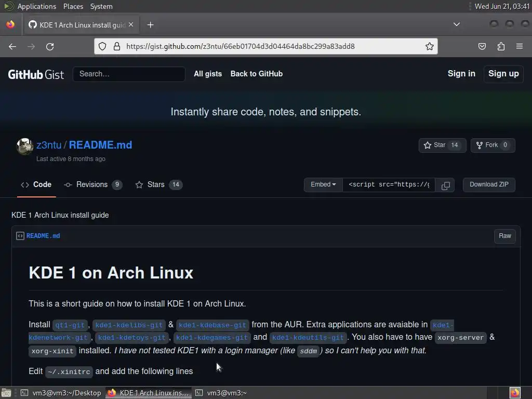This screenshot has height=399, width=532.
Task: Expand the list all tabs chevron
Action: tap(457, 24)
